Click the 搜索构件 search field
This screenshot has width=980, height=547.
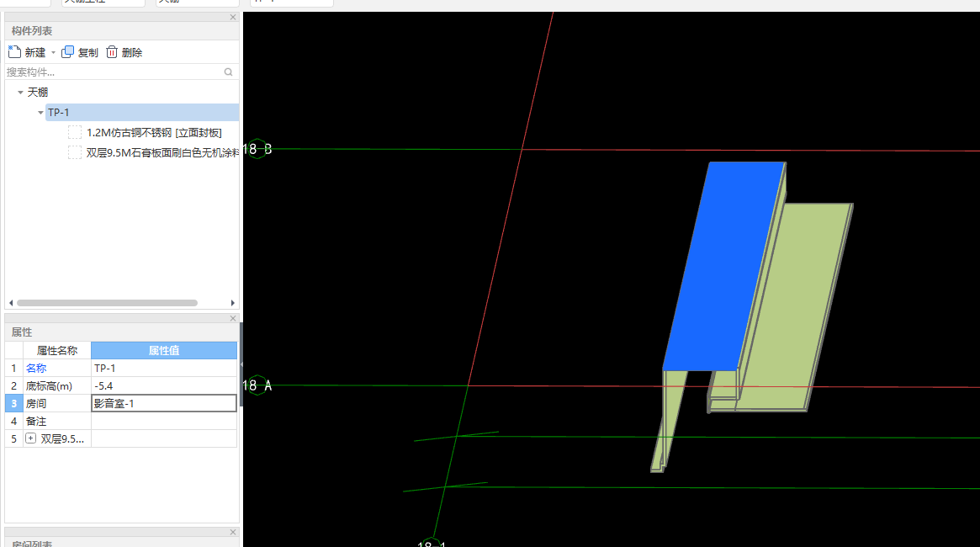pos(121,72)
